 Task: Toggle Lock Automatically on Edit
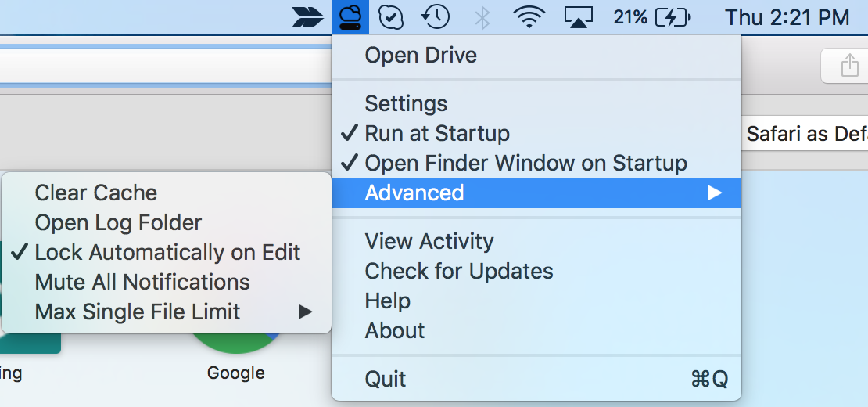(167, 252)
